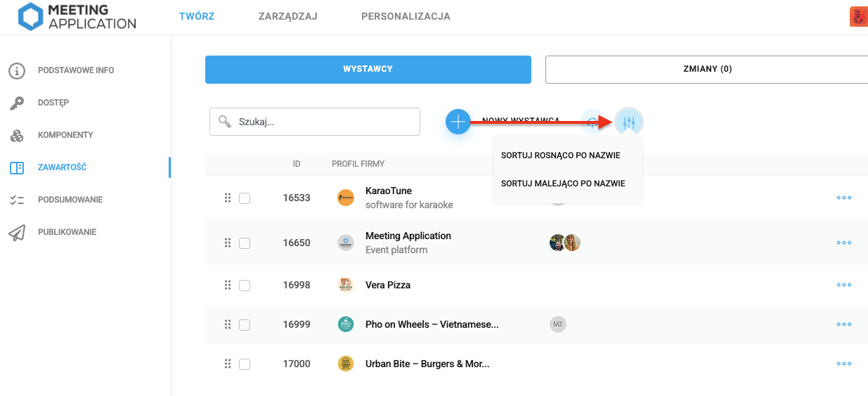Click the Profil Firmy column header
Screen dimensions: 868x396
(358, 164)
